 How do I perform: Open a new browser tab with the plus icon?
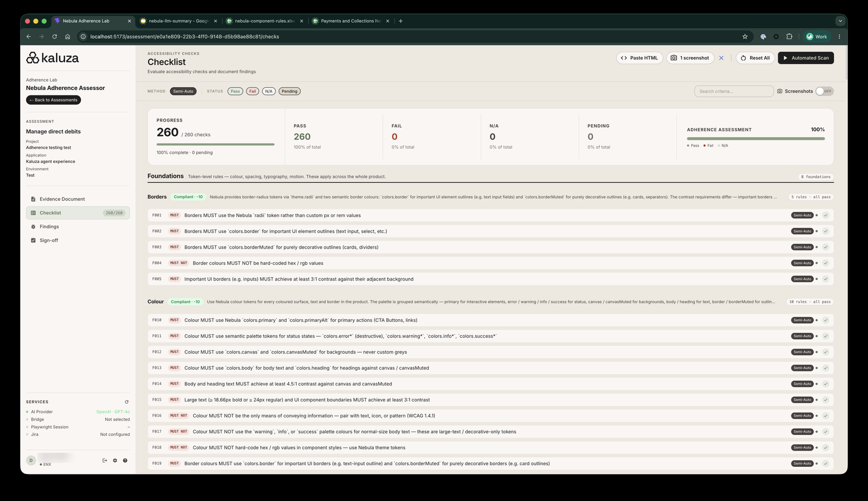point(400,21)
